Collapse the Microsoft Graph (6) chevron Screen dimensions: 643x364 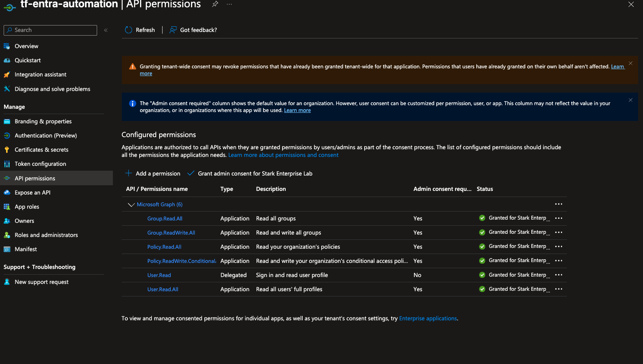[x=131, y=205]
